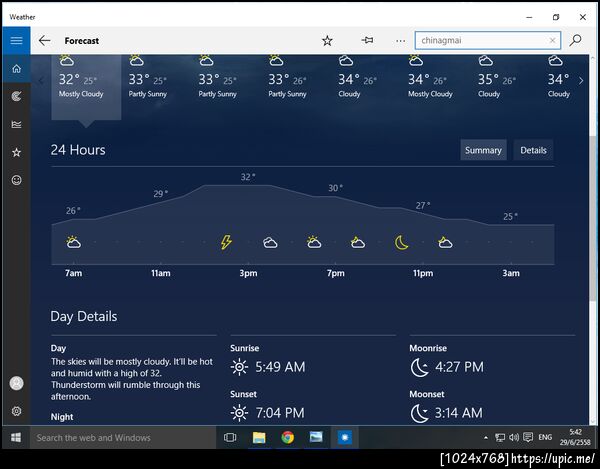Screen dimensions: 600x469
Task: Show hidden tray icons arrow
Action: click(486, 438)
